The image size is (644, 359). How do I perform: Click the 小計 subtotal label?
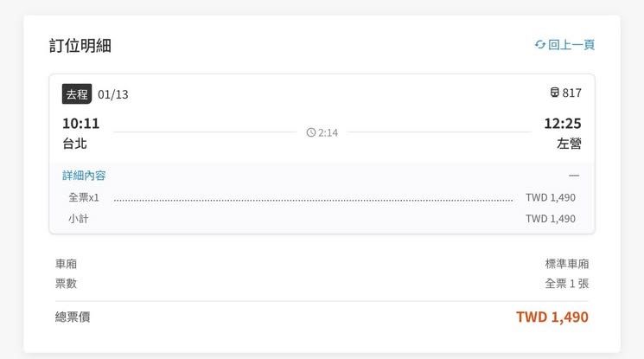click(x=79, y=219)
